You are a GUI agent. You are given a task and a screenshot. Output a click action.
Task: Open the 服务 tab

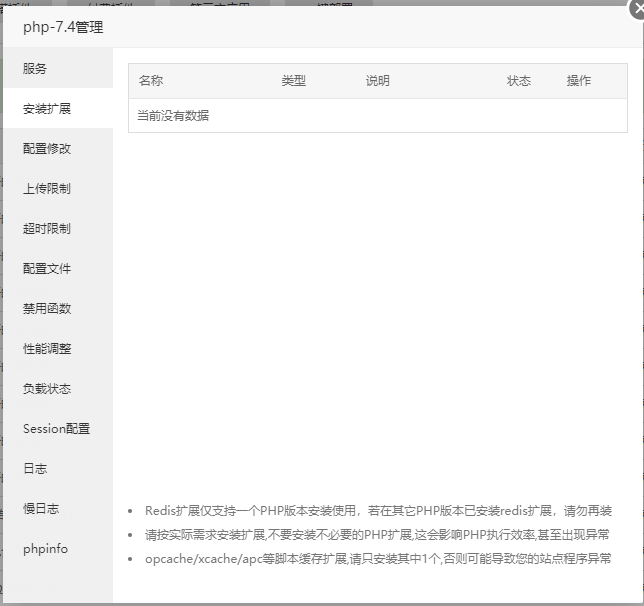coord(58,68)
